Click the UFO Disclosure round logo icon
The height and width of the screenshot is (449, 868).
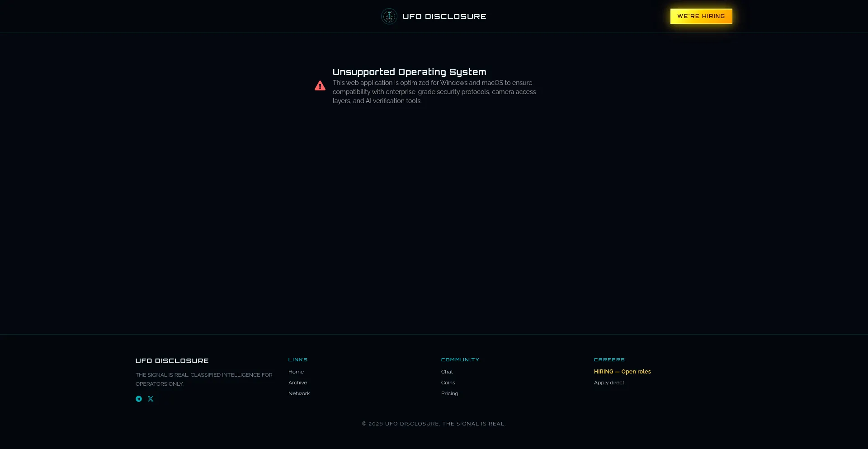tap(389, 16)
